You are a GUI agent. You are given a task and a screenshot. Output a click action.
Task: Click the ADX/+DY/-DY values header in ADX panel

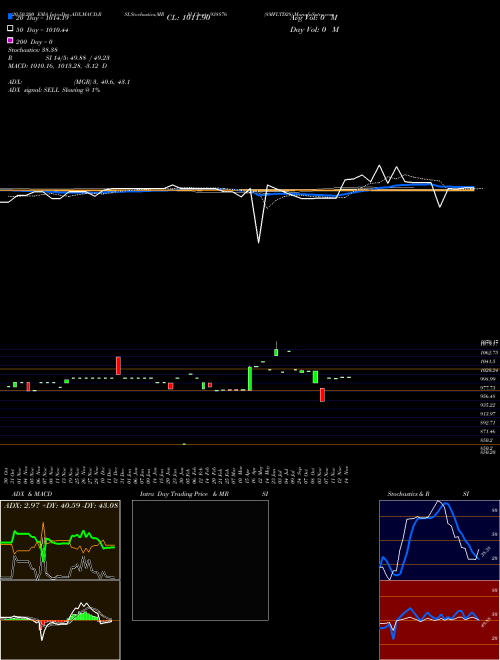(60, 505)
